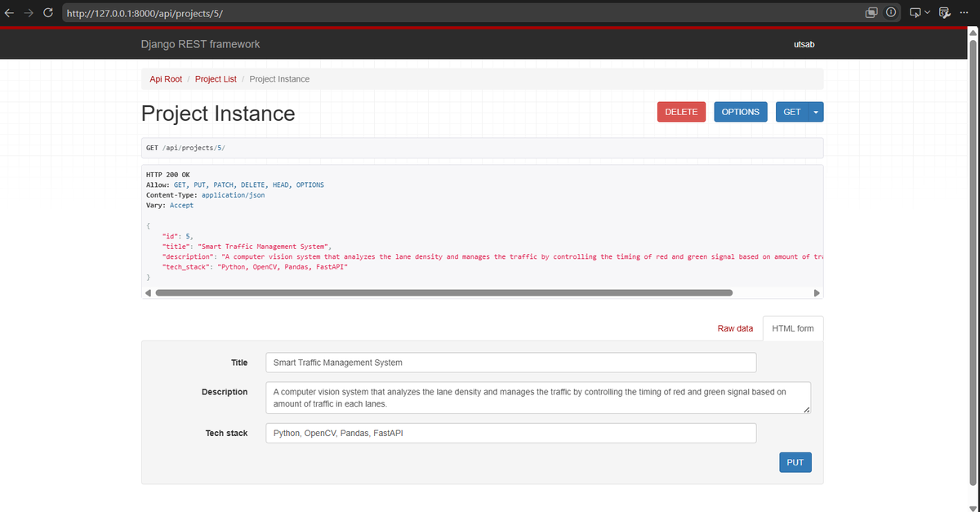Click the "tech_stack" JSON value line

(256, 267)
